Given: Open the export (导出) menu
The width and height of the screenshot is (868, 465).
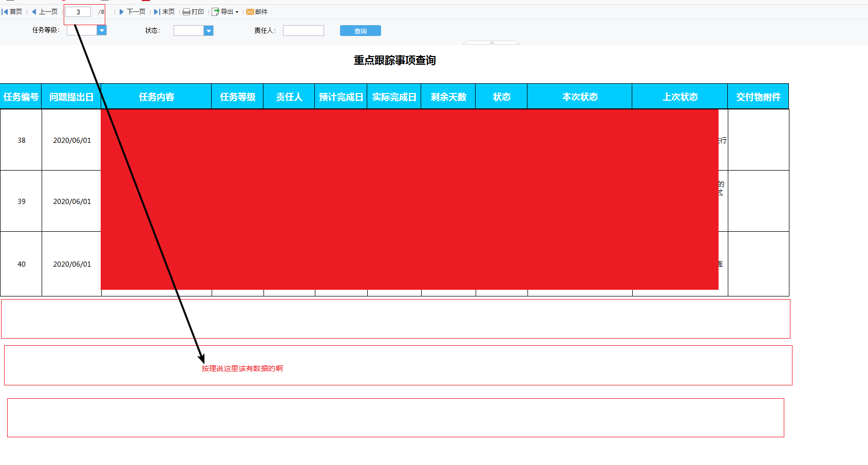Looking at the screenshot, I should (x=225, y=12).
